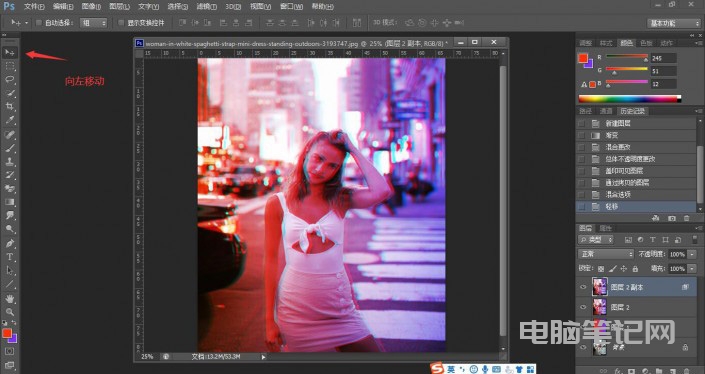Open the 基本功能 workspace dropdown
This screenshot has width=705, height=374.
coord(674,23)
